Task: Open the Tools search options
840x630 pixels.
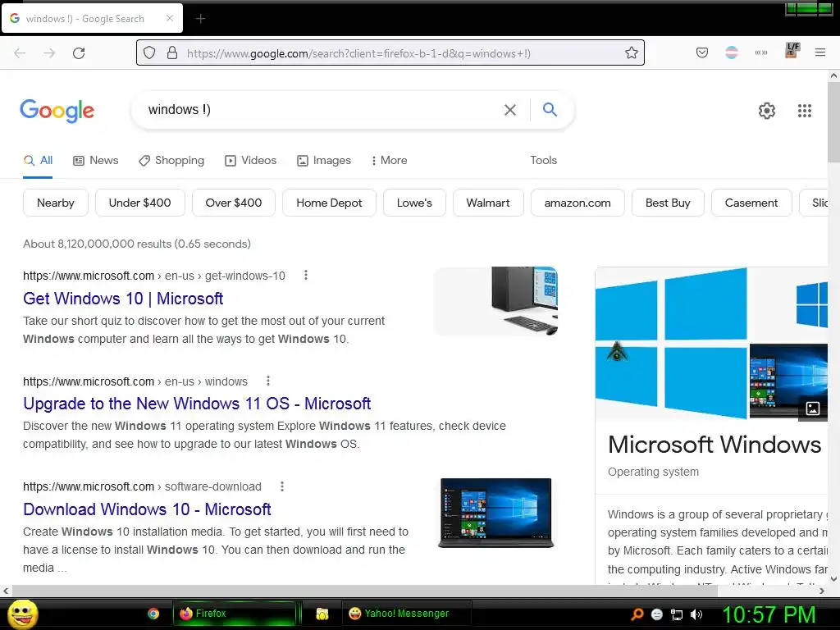Action: point(543,160)
